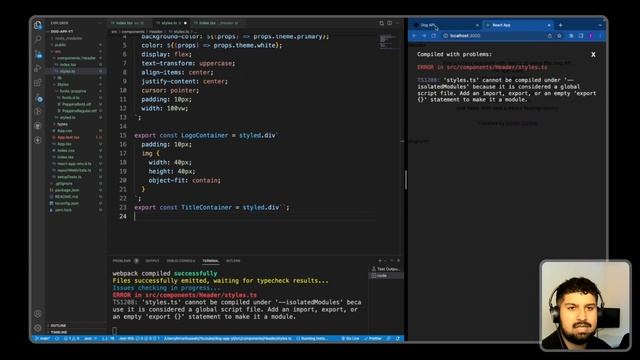640x360 pixels.
Task: Reload the localhost page in browser
Action: tap(433, 36)
